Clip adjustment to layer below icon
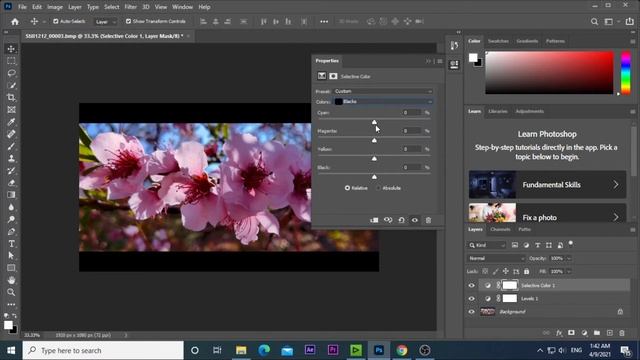The image size is (640, 360). point(374,220)
